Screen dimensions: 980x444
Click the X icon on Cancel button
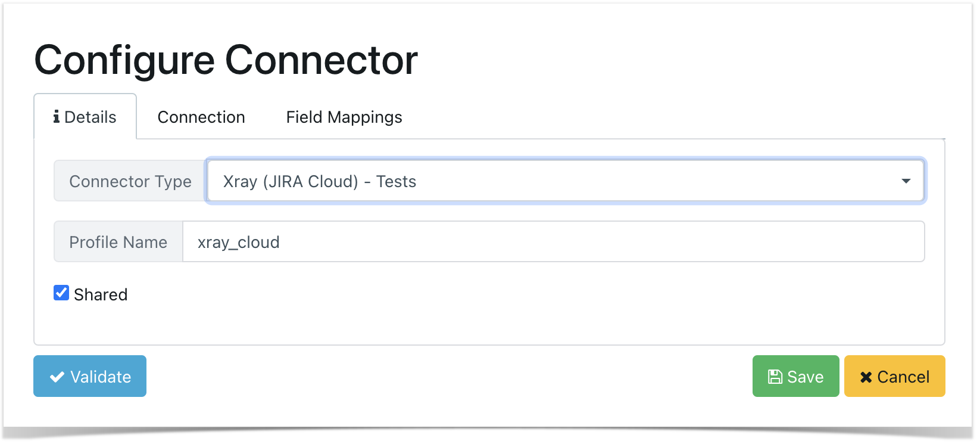point(866,377)
